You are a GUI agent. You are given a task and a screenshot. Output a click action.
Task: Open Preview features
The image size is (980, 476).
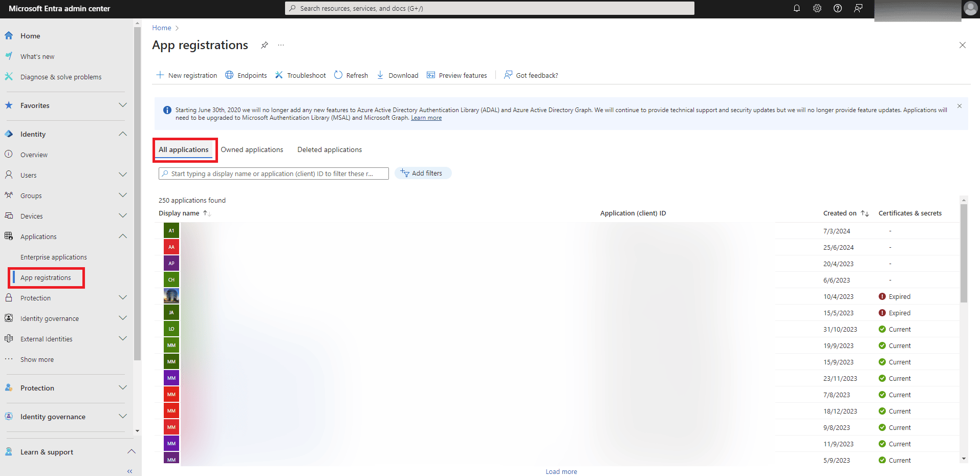[x=457, y=75]
